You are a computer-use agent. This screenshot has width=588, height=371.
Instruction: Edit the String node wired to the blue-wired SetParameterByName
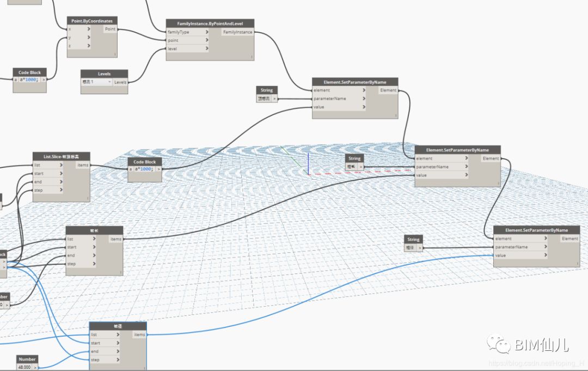tap(411, 247)
